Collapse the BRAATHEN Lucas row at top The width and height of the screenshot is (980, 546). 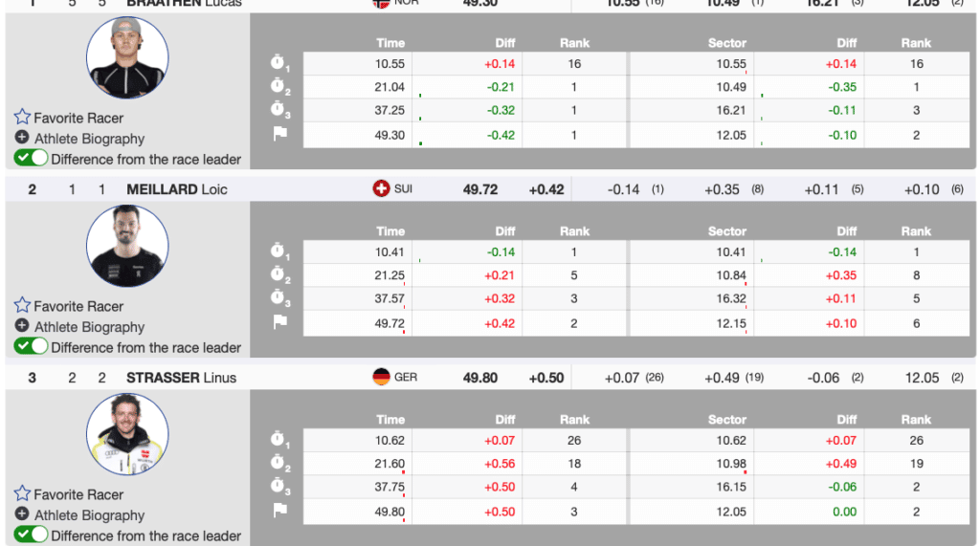[x=184, y=4]
